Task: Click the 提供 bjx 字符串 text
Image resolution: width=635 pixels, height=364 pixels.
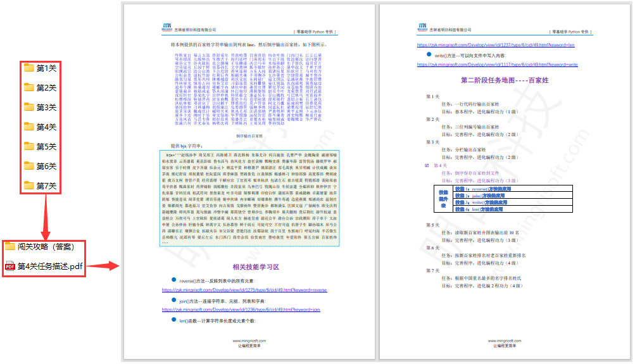Action: [187, 146]
